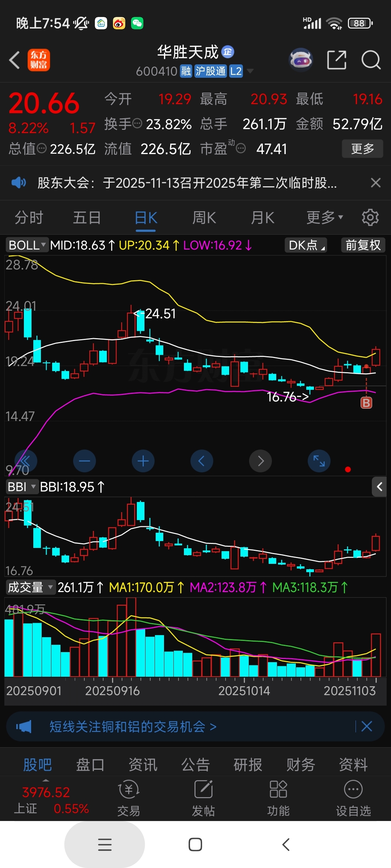Tap the Android back button

click(286, 844)
